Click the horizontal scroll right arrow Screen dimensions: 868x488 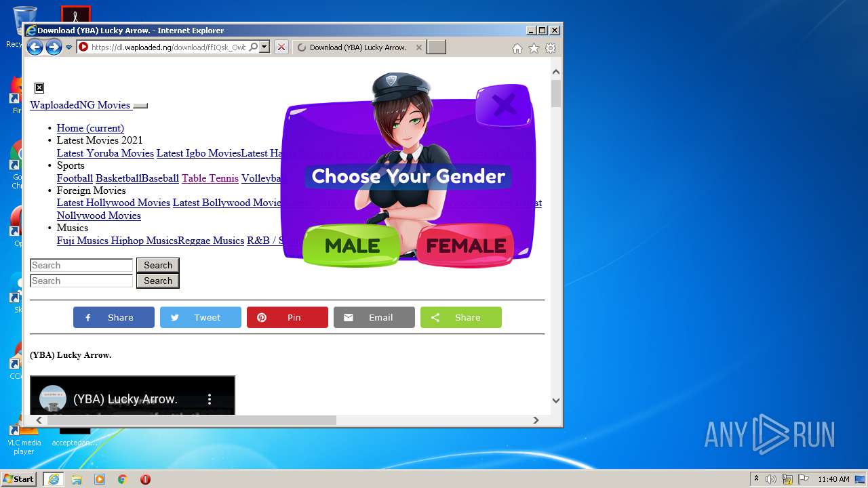(x=536, y=420)
